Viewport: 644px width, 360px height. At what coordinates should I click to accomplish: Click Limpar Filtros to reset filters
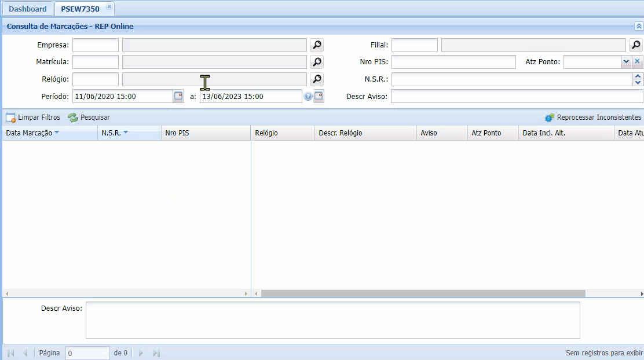point(34,117)
